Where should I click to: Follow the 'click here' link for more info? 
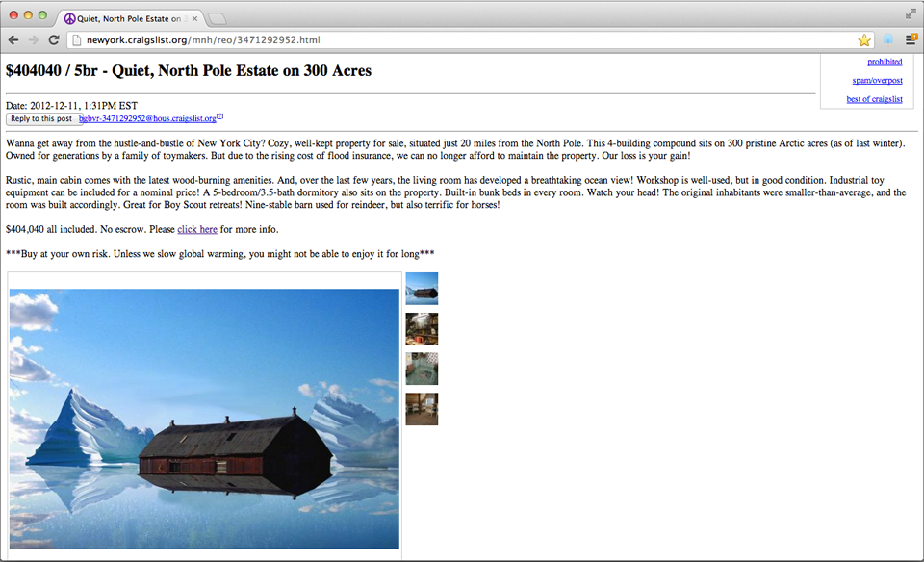coord(197,229)
